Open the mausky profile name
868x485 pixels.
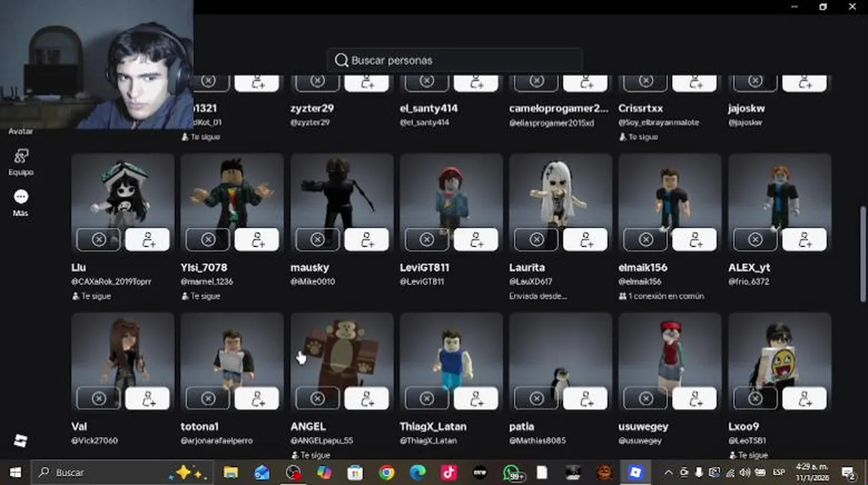[309, 267]
